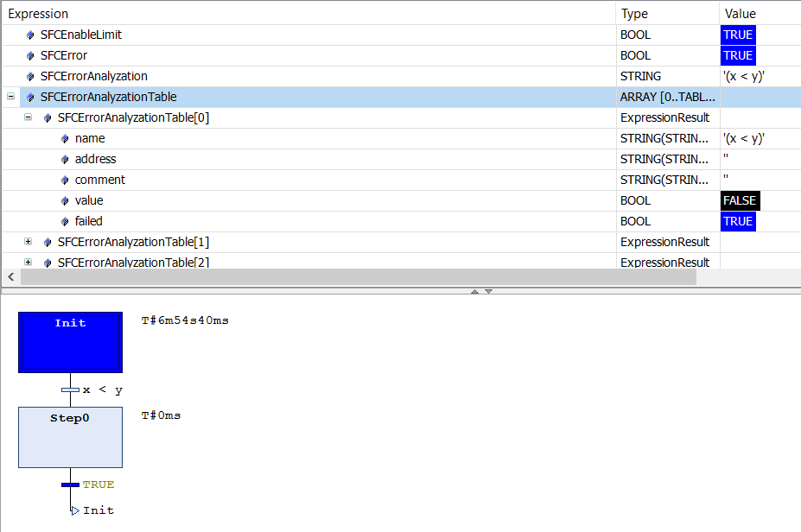The height and width of the screenshot is (532, 801).
Task: Collapse the SFCErrorAnalyzationTable[0] node
Action: pyautogui.click(x=28, y=117)
